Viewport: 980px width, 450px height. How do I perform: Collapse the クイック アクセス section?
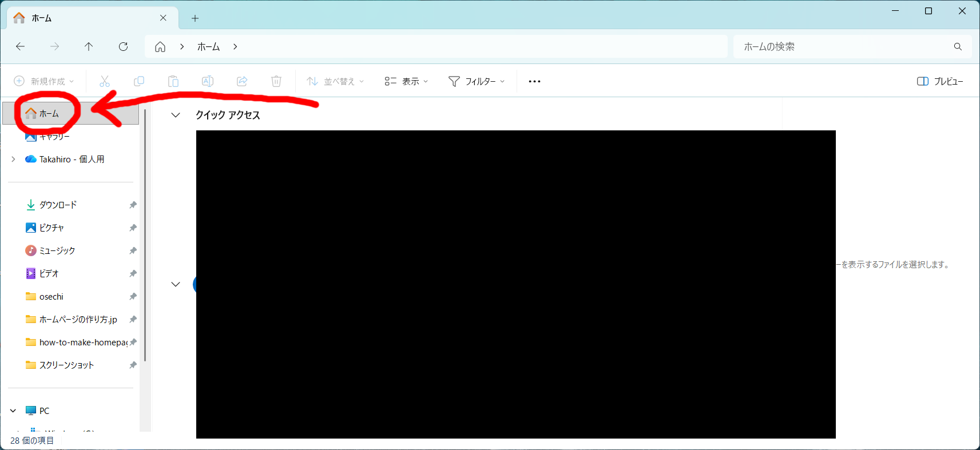tap(176, 115)
